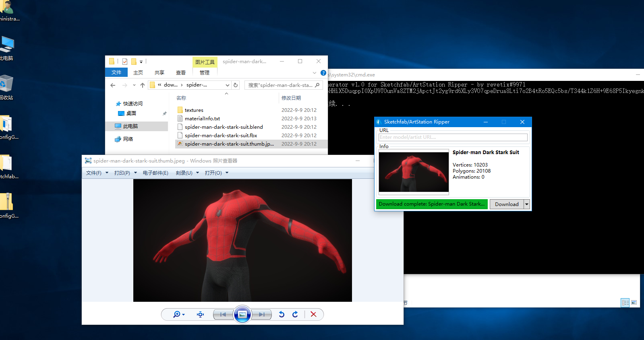Click displayed Spider-man image in viewer
Screen dimensions: 644x340
242,240
